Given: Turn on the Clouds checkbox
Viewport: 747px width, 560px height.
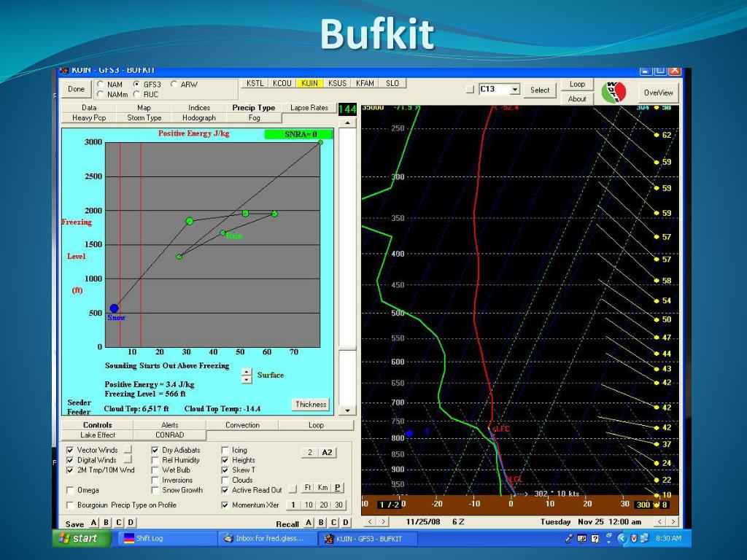Looking at the screenshot, I should 225,480.
